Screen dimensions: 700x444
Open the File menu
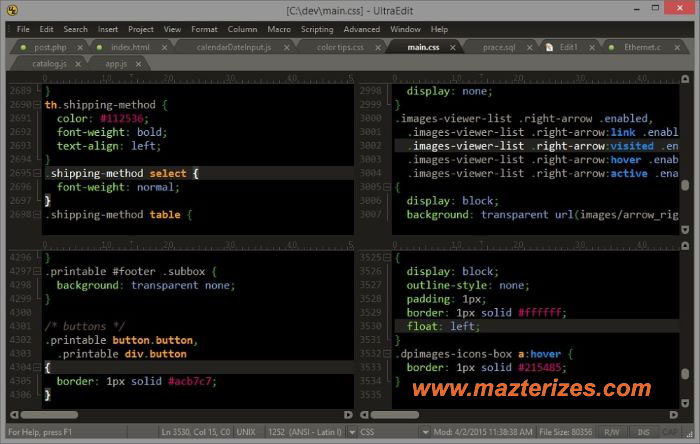23,29
